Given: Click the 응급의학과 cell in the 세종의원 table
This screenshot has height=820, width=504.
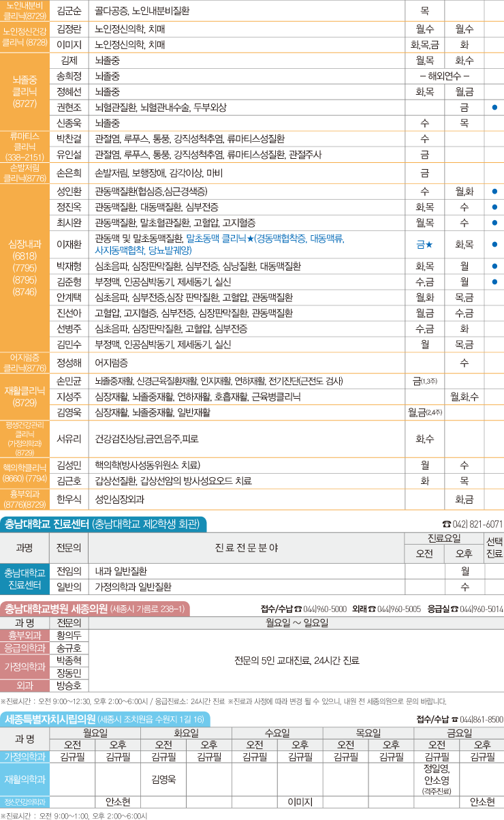Looking at the screenshot, I should (25, 648).
